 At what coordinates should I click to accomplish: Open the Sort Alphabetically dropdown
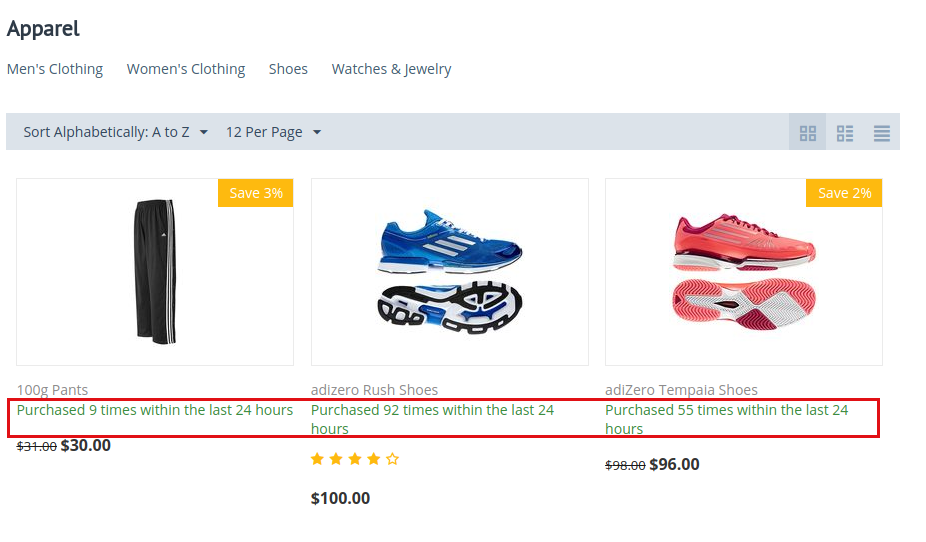tap(116, 132)
